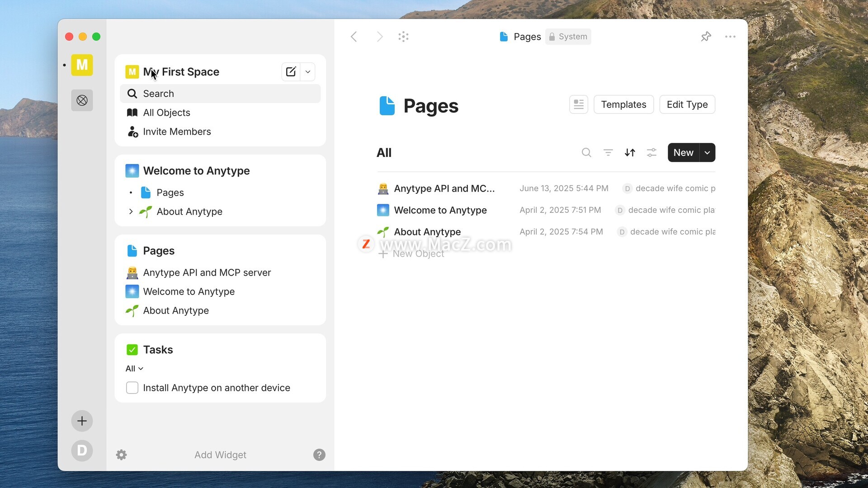Open About Anytype in Pages widget

176,310
